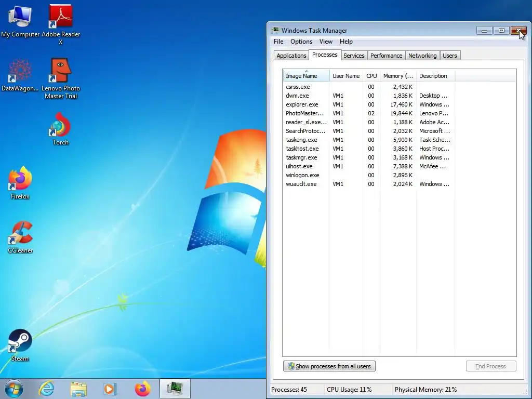The width and height of the screenshot is (532, 399).
Task: Switch to the Networking tab
Action: pos(422,56)
